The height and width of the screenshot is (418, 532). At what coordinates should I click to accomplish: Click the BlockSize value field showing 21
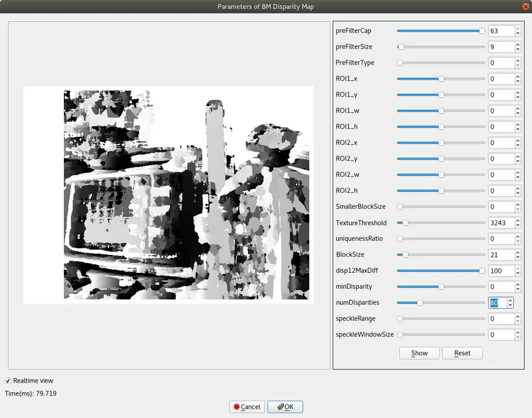[501, 255]
